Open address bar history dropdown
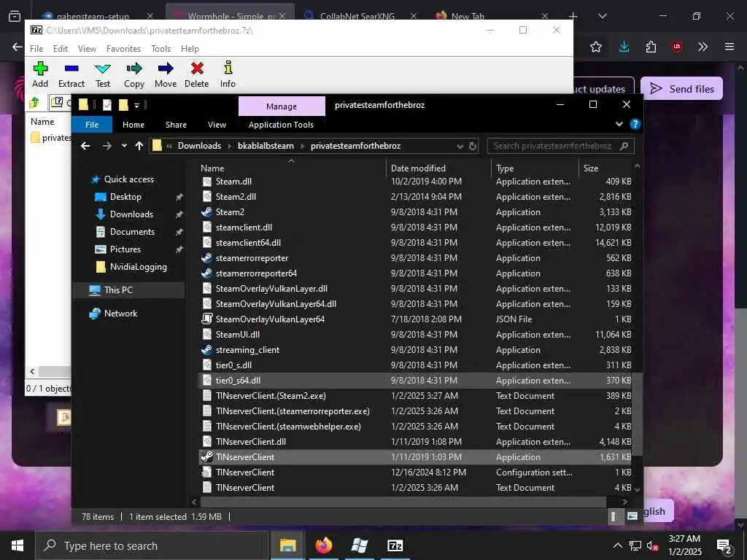The image size is (747, 560). point(460,146)
